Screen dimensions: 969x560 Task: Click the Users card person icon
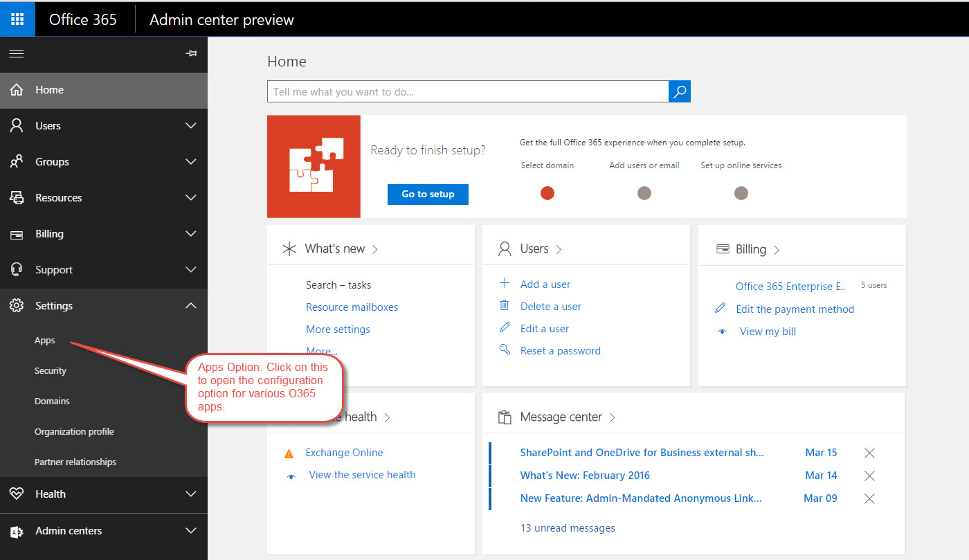click(x=505, y=249)
